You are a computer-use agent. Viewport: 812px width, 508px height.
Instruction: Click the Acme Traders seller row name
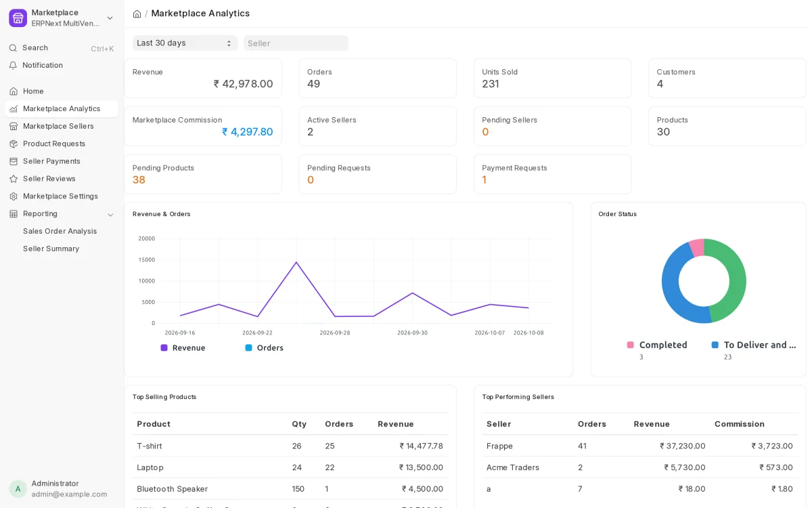[x=513, y=467]
